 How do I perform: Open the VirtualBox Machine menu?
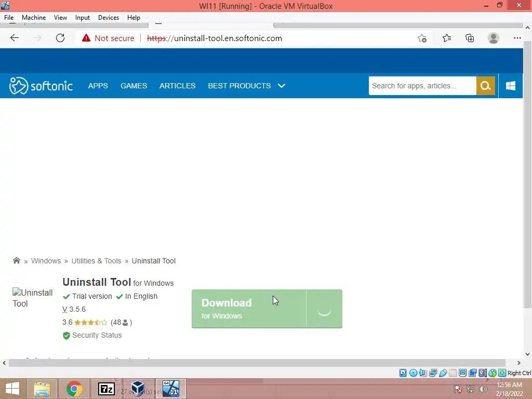pyautogui.click(x=34, y=18)
